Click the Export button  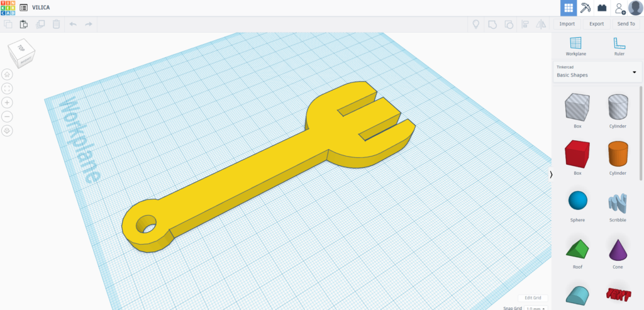[x=596, y=24]
